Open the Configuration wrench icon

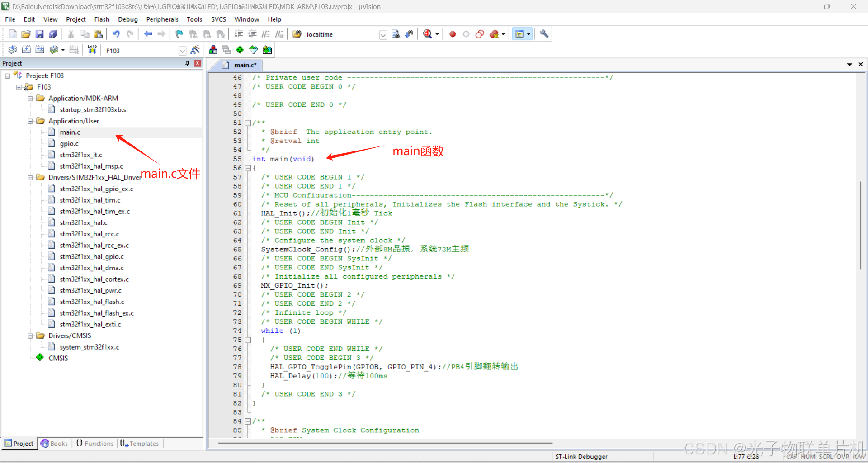(544, 34)
